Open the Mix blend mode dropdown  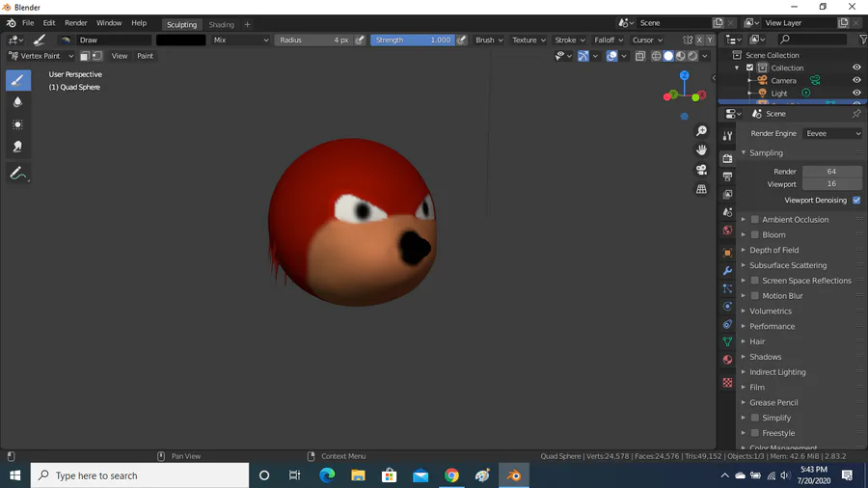click(240, 40)
